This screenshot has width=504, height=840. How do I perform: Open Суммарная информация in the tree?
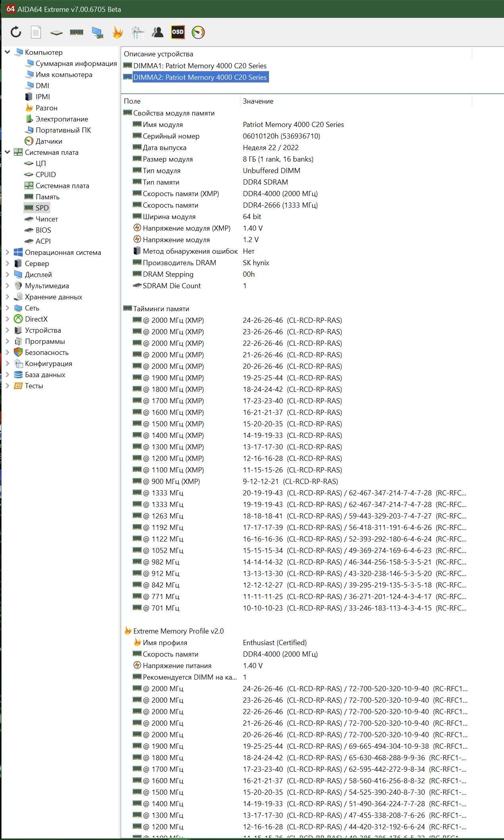coord(76,64)
